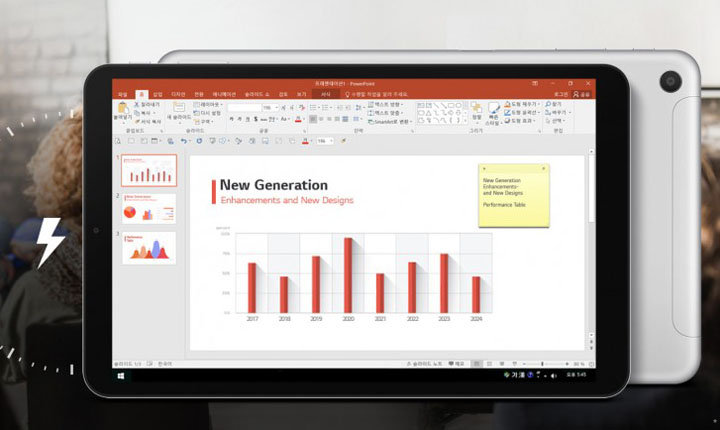Expand the shapes gallery dropdown

point(464,121)
